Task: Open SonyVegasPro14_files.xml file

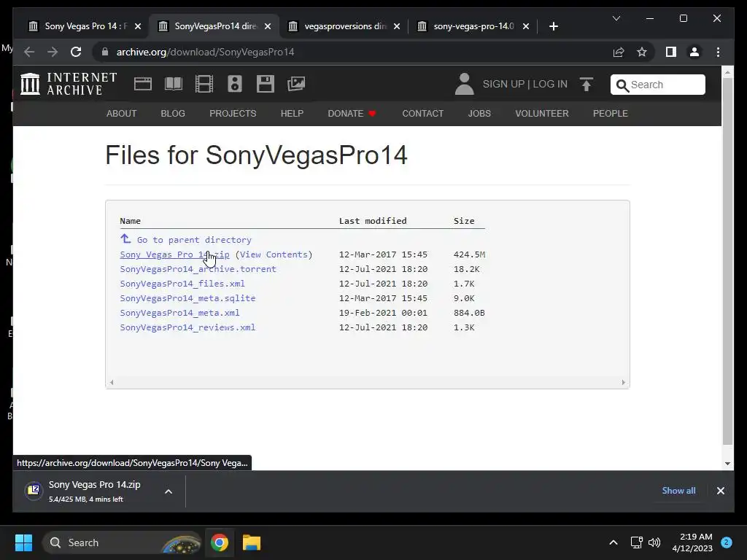Action: [x=182, y=284]
